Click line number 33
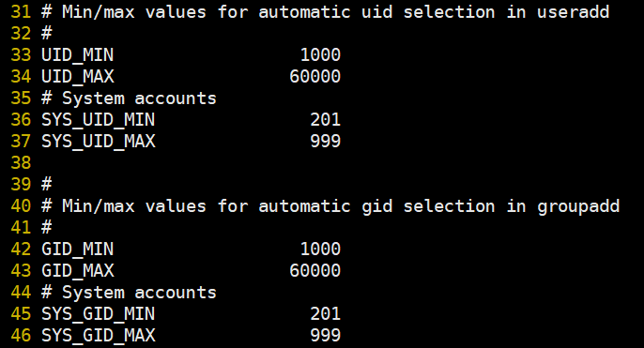The image size is (644, 348). pyautogui.click(x=21, y=55)
